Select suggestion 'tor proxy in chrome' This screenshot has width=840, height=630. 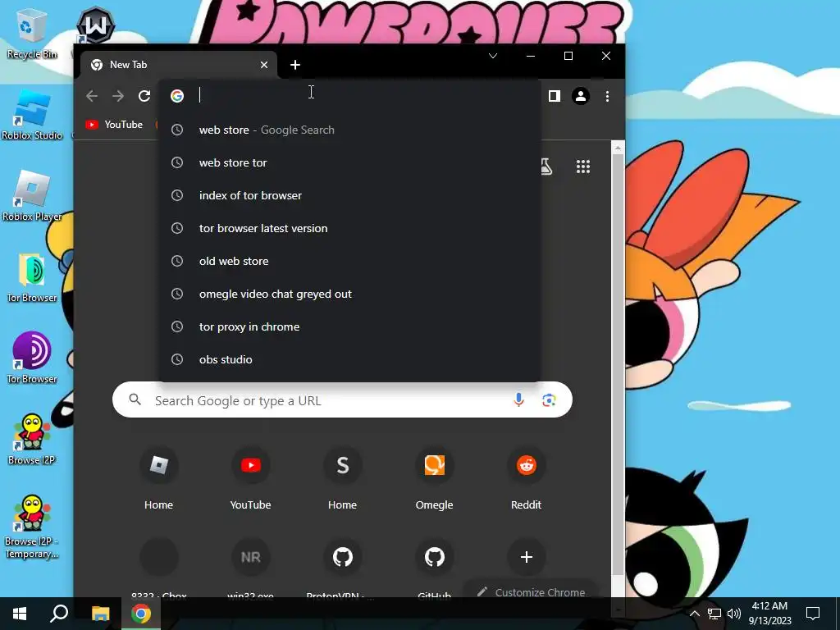point(350,326)
